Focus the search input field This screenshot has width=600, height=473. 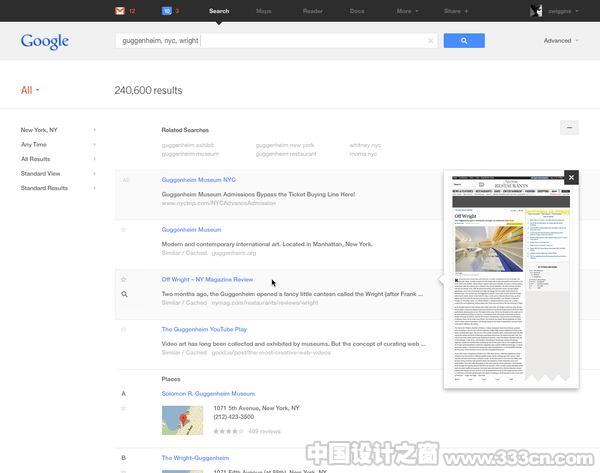tap(276, 41)
